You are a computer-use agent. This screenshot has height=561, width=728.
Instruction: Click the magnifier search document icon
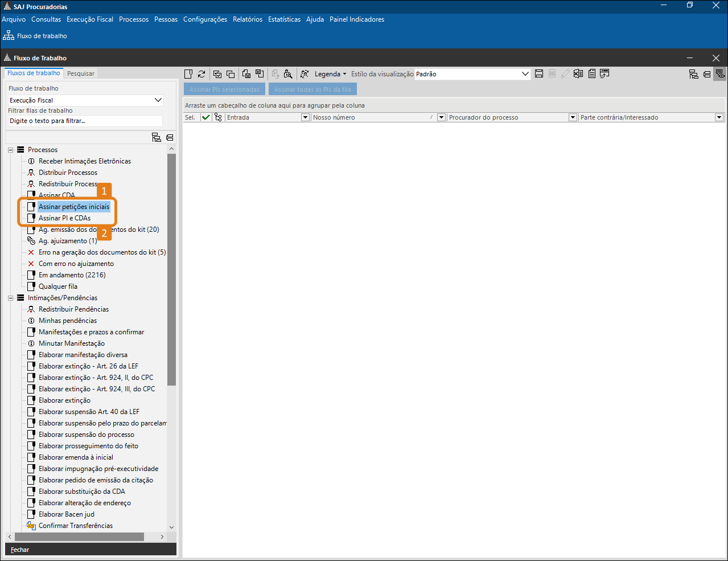pos(288,74)
